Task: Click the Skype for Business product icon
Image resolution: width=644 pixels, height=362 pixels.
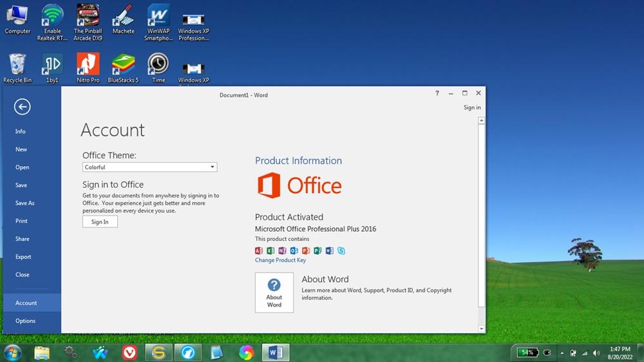Action: point(341,251)
